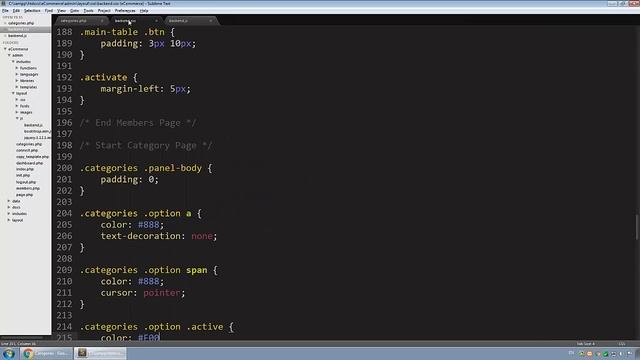Screen dimensions: 640x360
Task: Expand the fonts folder
Action: point(17,106)
